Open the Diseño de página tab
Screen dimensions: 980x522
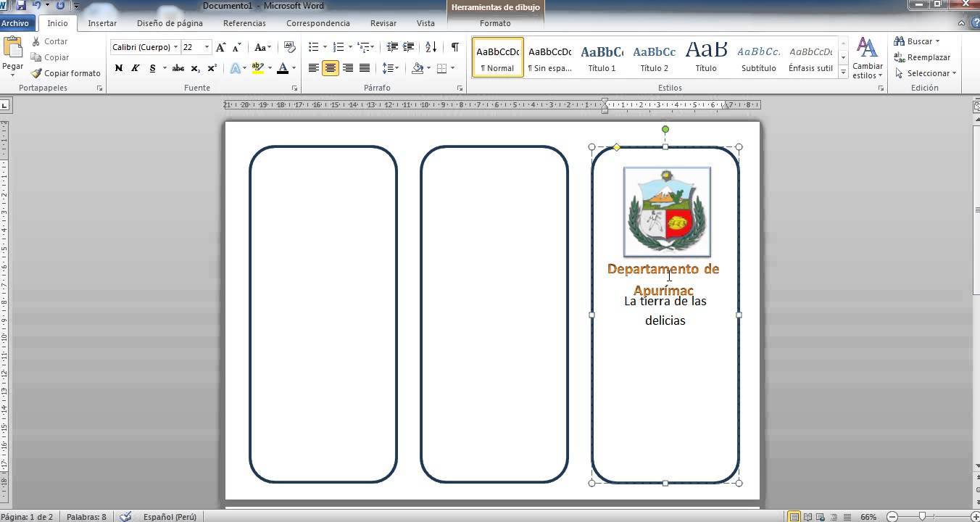point(170,23)
